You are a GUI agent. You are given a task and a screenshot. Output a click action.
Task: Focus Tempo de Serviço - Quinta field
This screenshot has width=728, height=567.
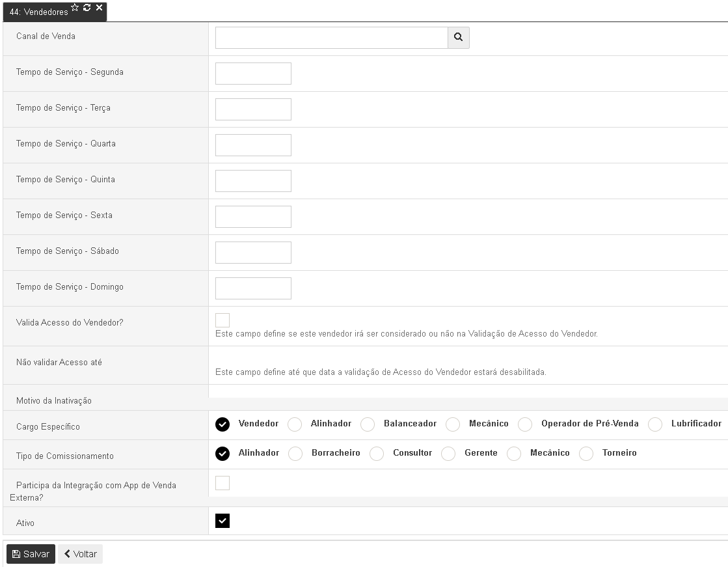click(253, 181)
